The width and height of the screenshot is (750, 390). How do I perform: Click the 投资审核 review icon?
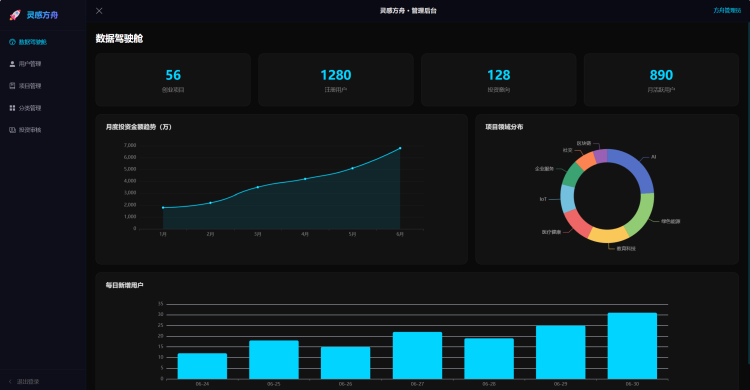pyautogui.click(x=12, y=130)
